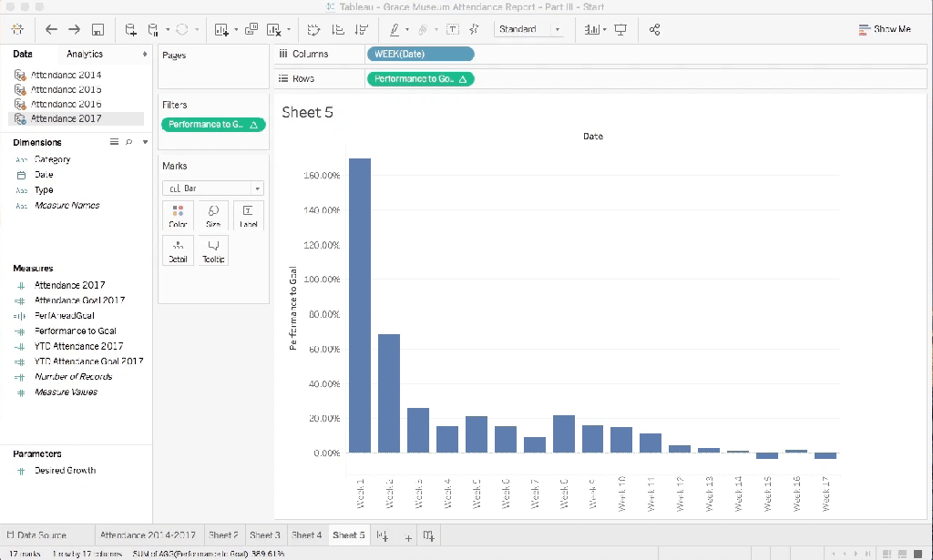The height and width of the screenshot is (560, 933).
Task: Open the Attendance 2014-2017 sheet tab
Action: tap(149, 535)
